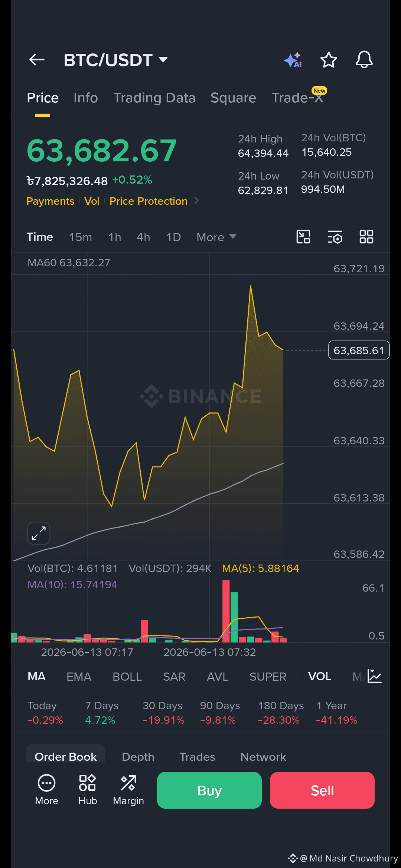Expand the BTC/USDT pair dropdown
This screenshot has width=401, height=868.
coord(163,59)
